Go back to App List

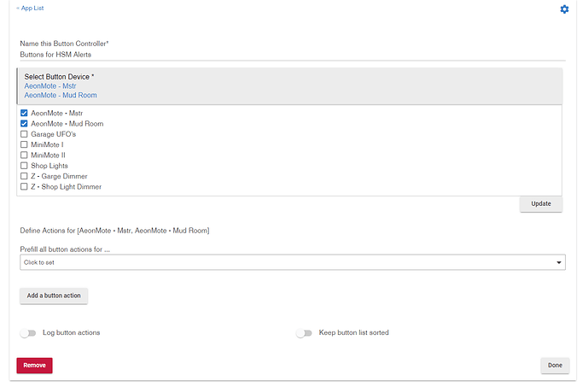30,8
